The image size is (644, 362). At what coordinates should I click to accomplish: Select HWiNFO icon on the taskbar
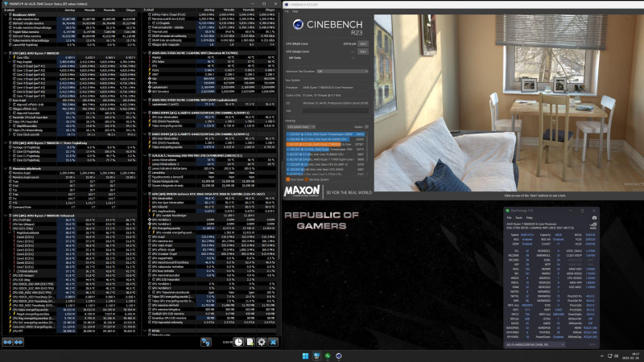tap(316, 356)
